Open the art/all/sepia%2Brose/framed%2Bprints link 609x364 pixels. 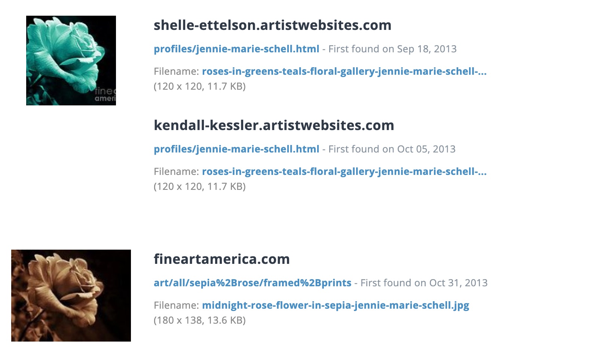pos(253,283)
